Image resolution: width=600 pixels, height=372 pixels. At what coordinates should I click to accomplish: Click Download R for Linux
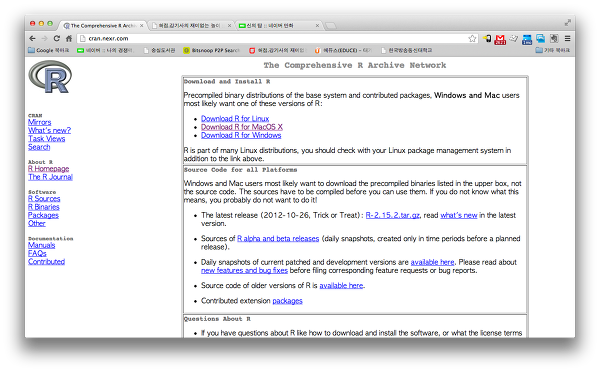pyautogui.click(x=235, y=119)
